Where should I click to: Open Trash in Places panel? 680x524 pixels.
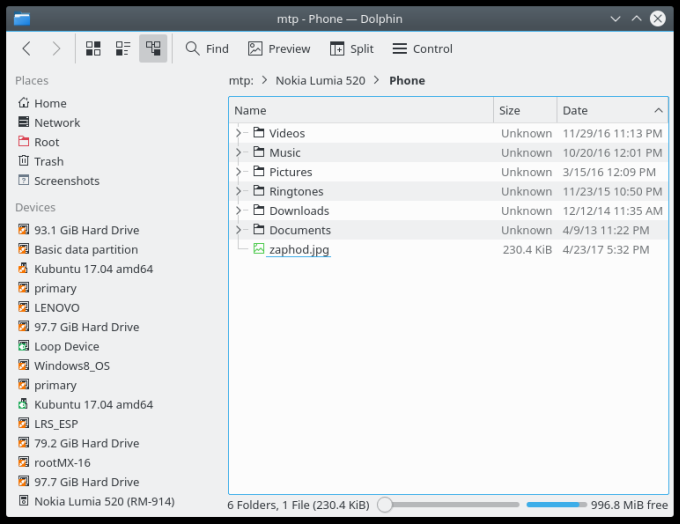(x=48, y=161)
